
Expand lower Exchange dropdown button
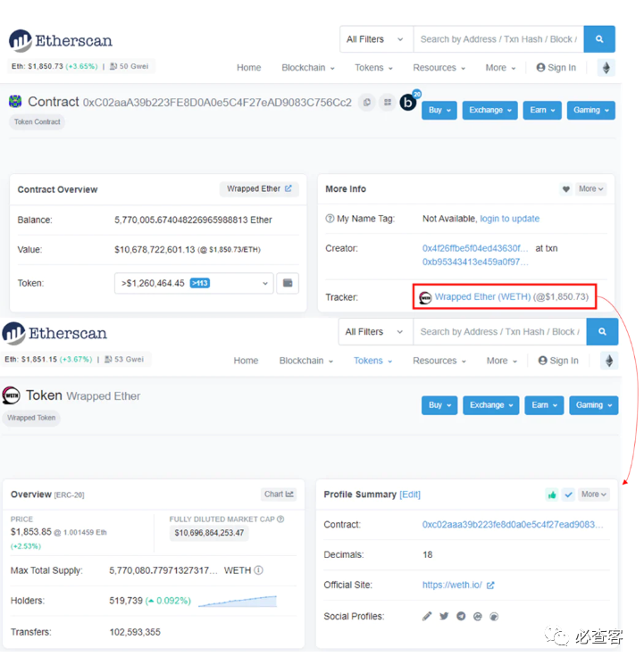pyautogui.click(x=490, y=405)
